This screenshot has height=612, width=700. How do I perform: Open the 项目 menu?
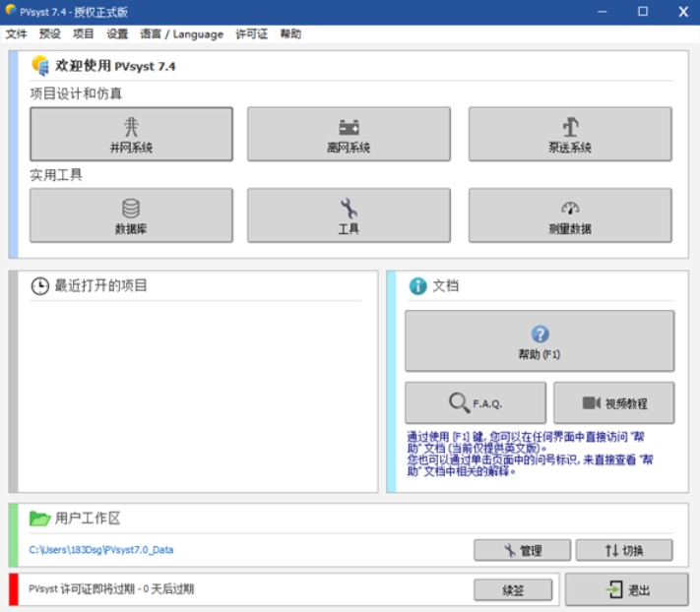(84, 33)
